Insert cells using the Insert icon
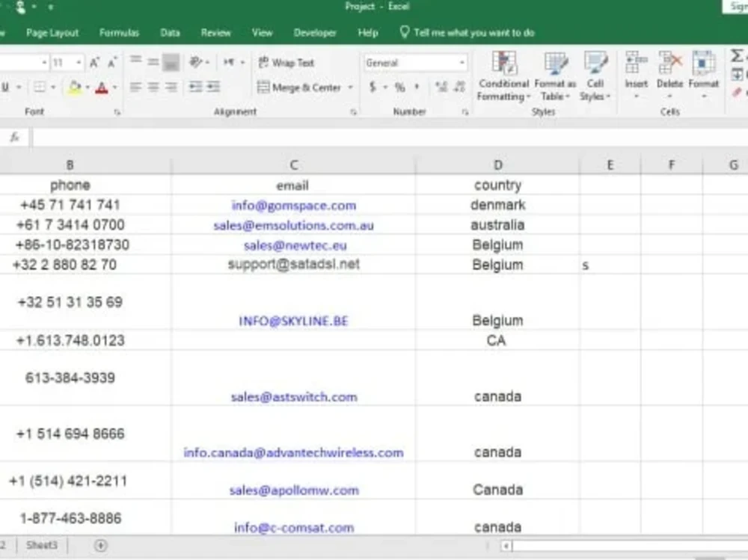This screenshot has width=748, height=560. 636,63
